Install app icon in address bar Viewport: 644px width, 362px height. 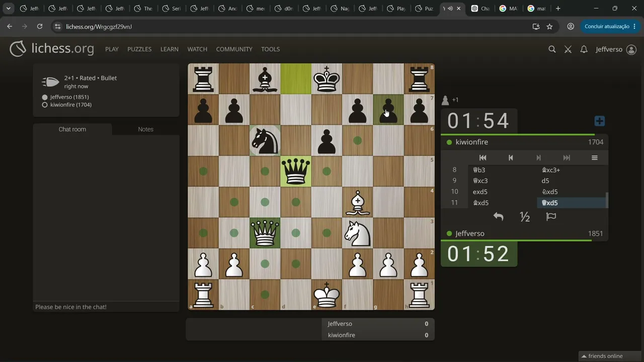[x=536, y=26]
